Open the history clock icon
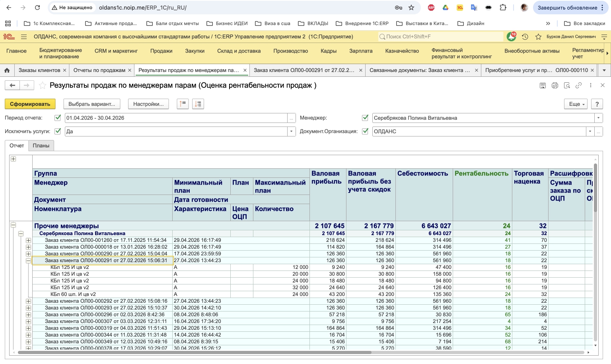 pyautogui.click(x=525, y=37)
